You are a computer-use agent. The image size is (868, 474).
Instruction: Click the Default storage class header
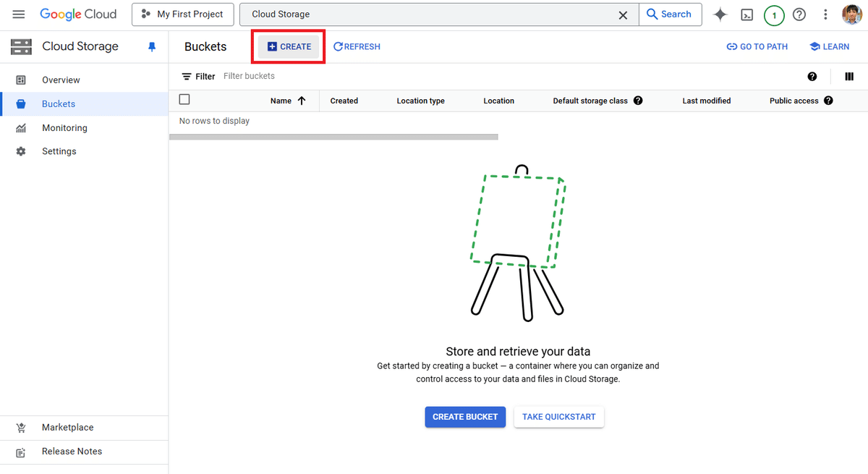tap(590, 101)
